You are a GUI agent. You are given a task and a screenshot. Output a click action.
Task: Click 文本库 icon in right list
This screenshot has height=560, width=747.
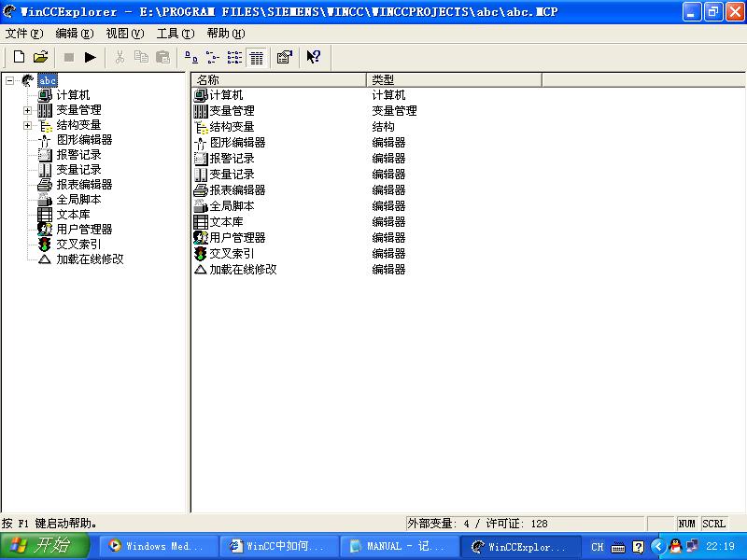[x=201, y=222]
